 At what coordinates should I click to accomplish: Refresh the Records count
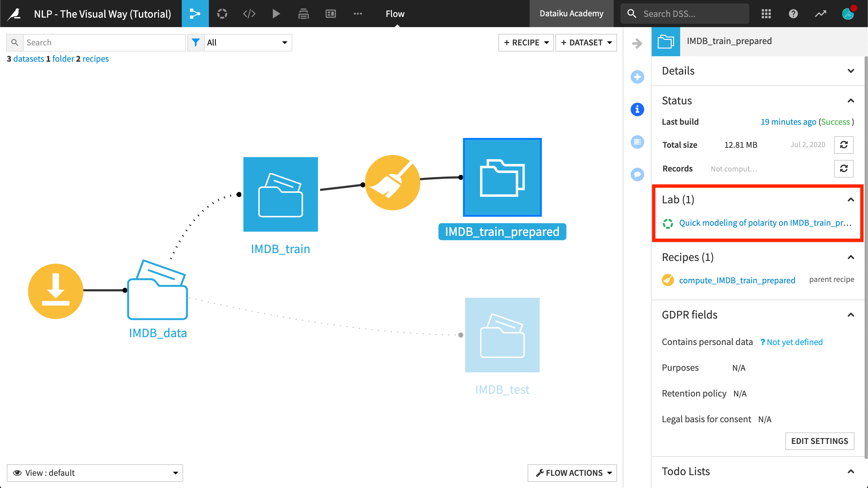point(844,169)
